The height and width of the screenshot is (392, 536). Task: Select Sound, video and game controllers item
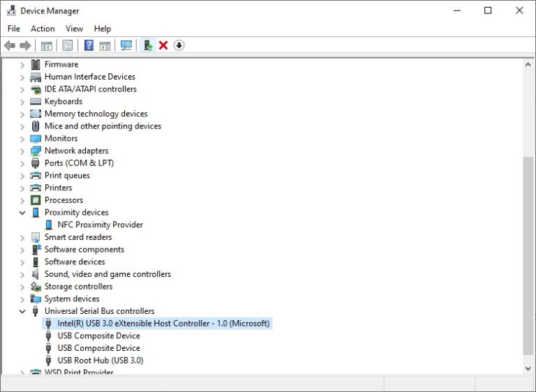point(107,274)
